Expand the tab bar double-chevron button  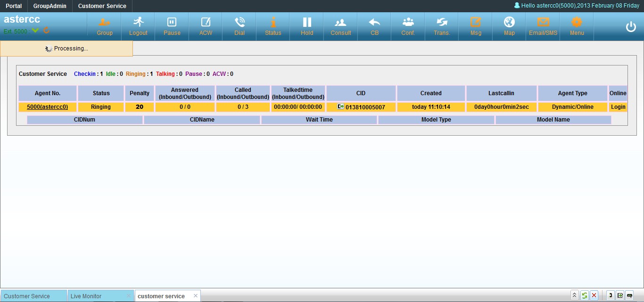click(x=574, y=295)
